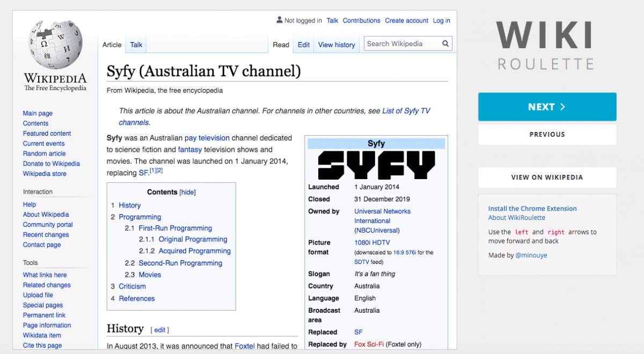Click the search magnifying glass icon
This screenshot has width=644, height=354.
[x=445, y=44]
